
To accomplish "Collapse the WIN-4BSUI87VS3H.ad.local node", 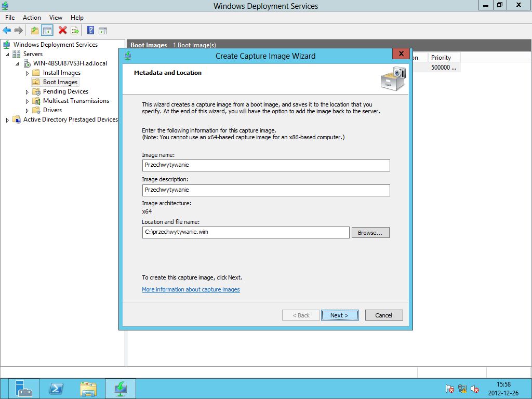I will pyautogui.click(x=17, y=64).
